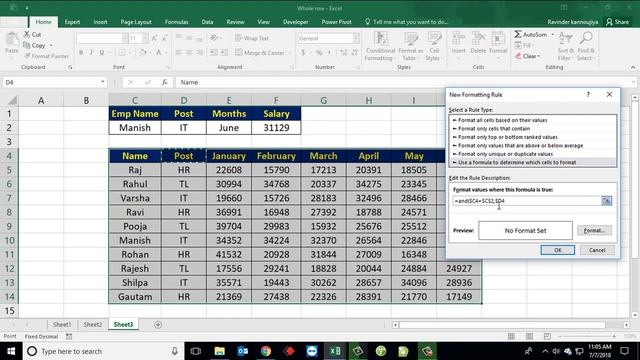Click the Insert Function fx icon

click(x=164, y=82)
